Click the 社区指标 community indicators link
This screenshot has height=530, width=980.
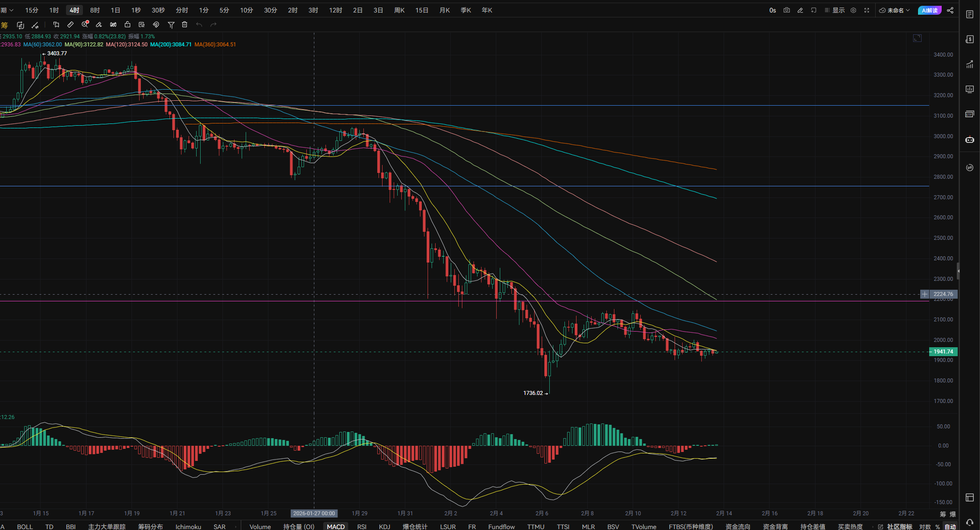pyautogui.click(x=899, y=526)
